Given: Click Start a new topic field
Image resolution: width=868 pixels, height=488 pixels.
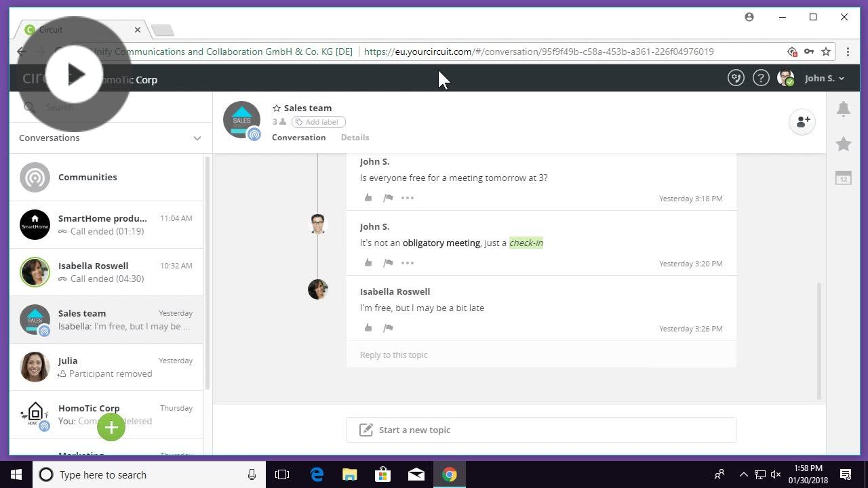Looking at the screenshot, I should [541, 430].
